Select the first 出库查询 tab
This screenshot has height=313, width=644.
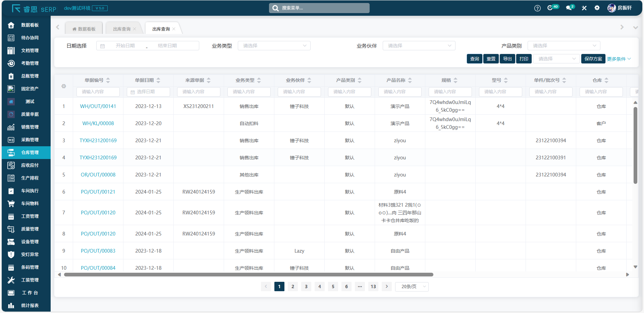(x=121, y=29)
